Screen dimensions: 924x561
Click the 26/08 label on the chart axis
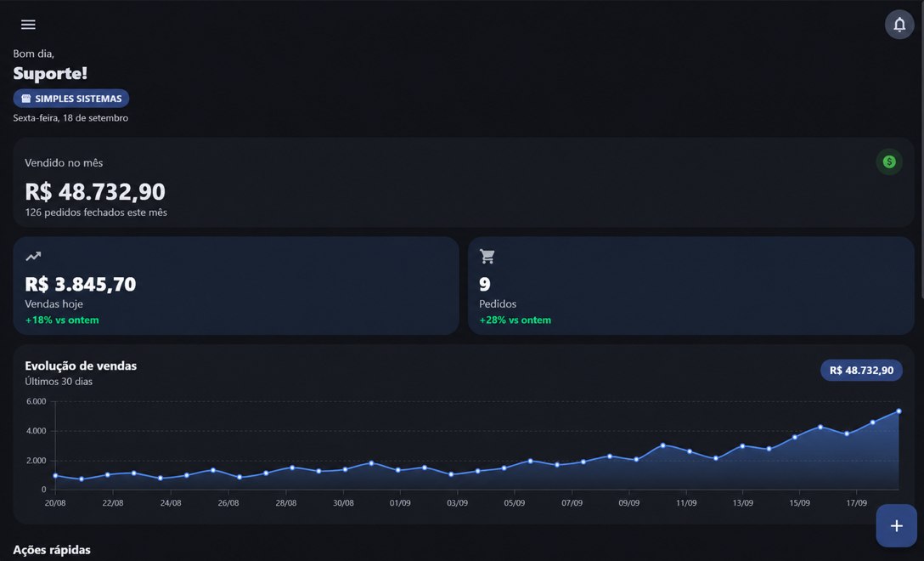pos(228,503)
